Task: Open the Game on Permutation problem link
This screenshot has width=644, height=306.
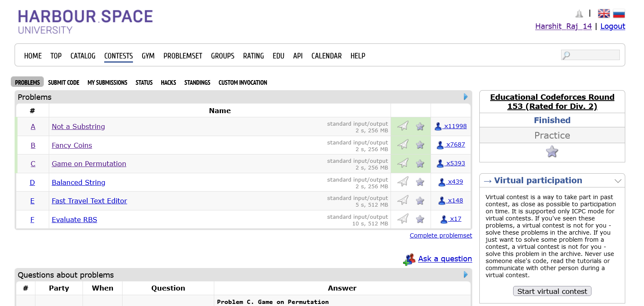Action: click(89, 164)
